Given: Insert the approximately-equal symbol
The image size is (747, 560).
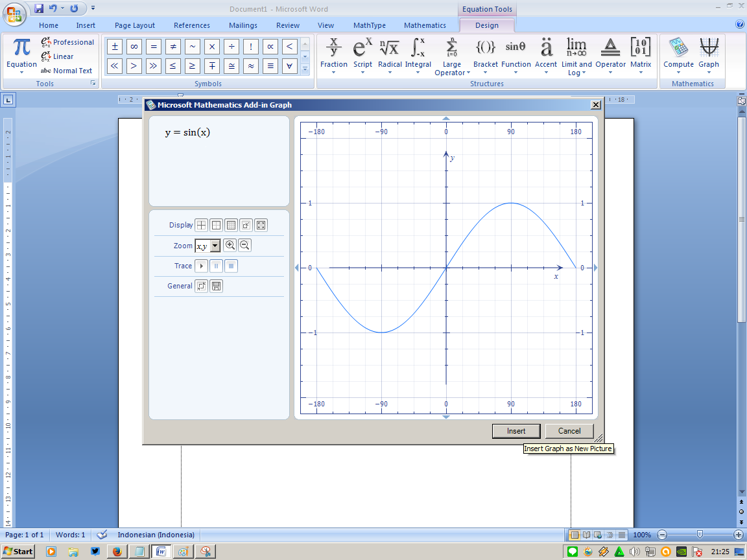Looking at the screenshot, I should point(251,66).
